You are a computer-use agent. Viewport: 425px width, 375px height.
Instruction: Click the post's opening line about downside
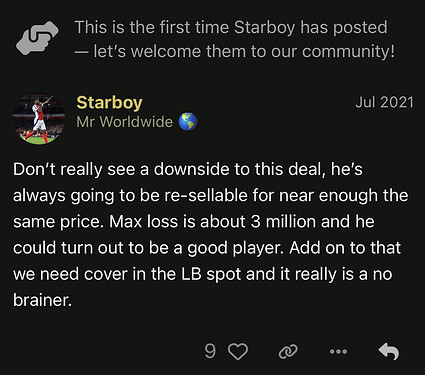(x=188, y=169)
